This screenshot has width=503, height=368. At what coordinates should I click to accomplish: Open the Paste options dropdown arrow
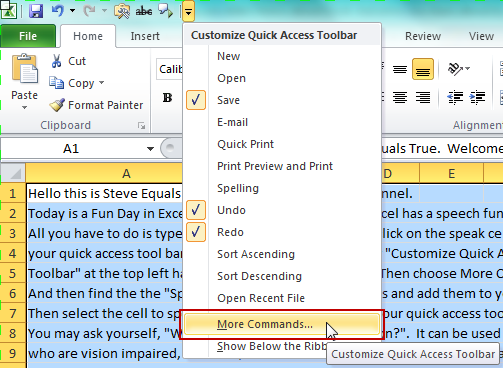[x=24, y=107]
